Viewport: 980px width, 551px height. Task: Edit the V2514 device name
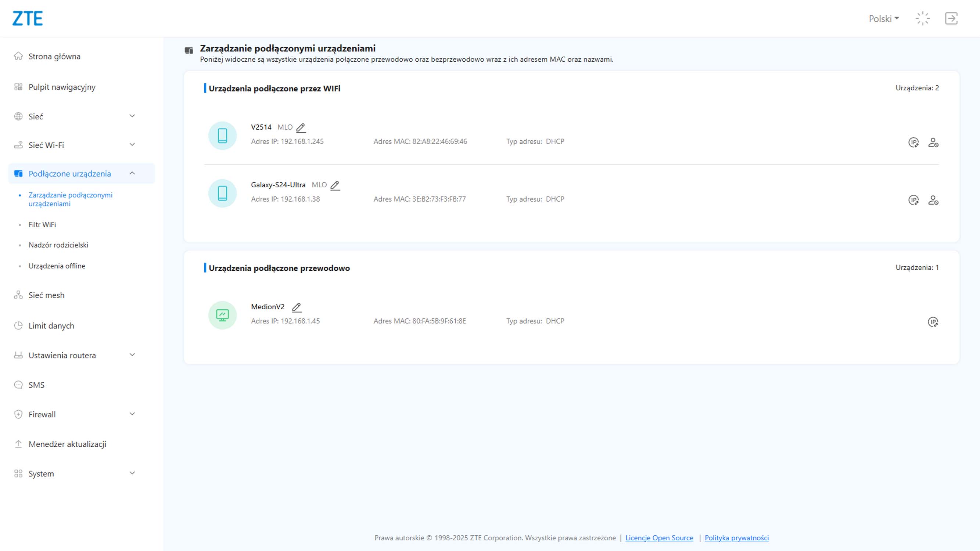301,128
